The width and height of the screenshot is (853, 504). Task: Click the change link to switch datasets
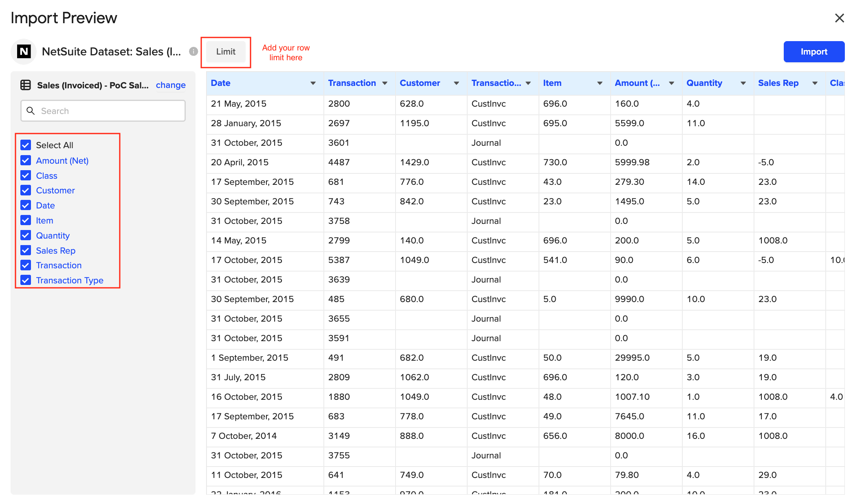[171, 85]
